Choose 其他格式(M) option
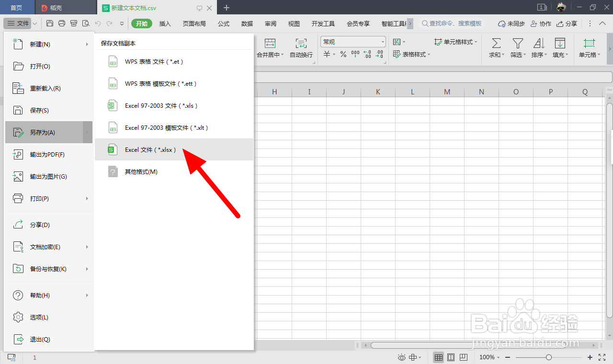This screenshot has height=364, width=613. [174, 172]
